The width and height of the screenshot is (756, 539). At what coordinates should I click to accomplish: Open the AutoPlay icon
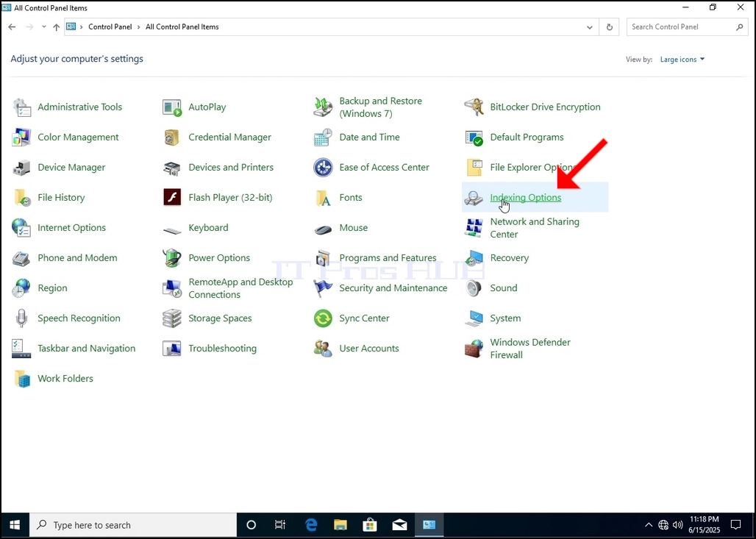[172, 107]
